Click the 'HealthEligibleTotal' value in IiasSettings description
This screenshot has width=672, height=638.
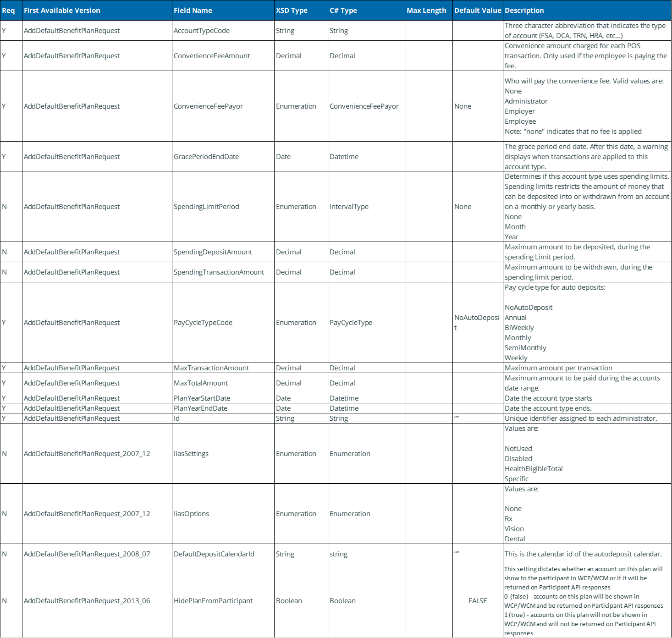[534, 469]
